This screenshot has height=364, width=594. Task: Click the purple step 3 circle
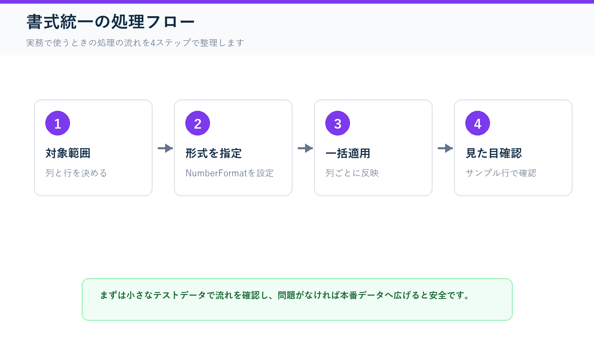(x=337, y=123)
